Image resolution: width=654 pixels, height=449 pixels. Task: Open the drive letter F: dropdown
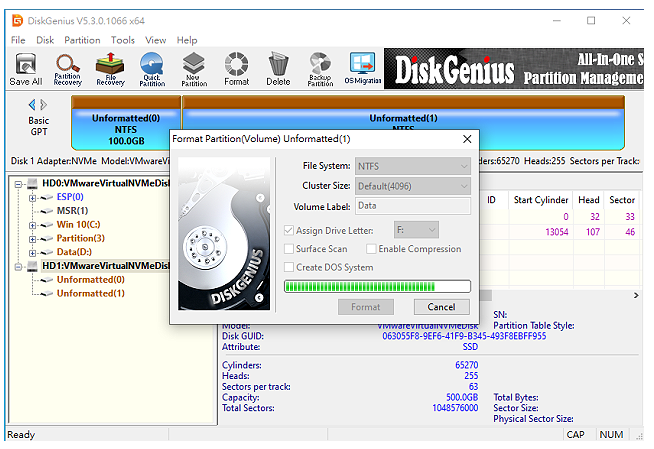click(416, 230)
